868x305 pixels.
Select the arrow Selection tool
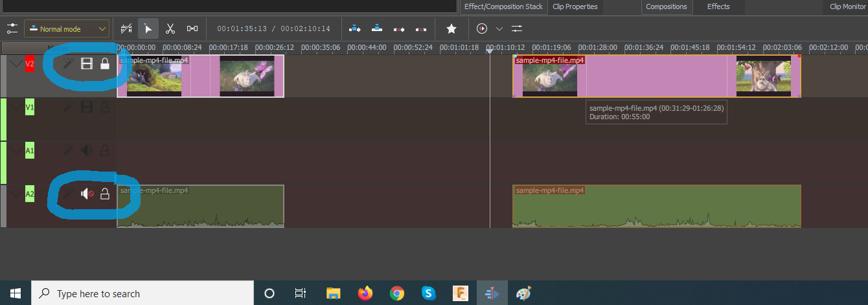(148, 28)
